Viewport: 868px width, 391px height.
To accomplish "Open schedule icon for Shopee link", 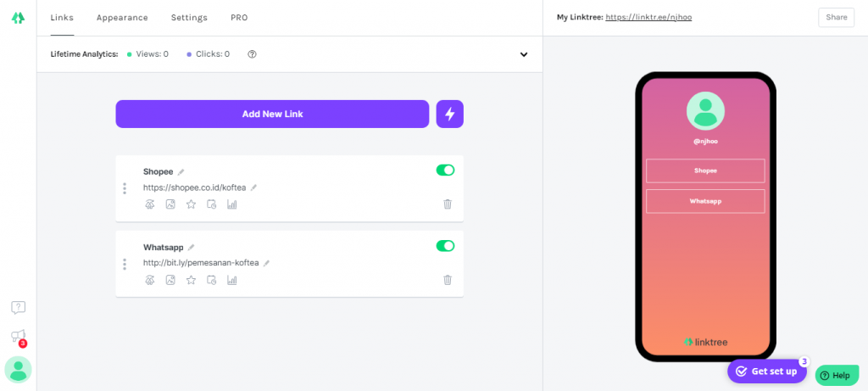I will (x=211, y=204).
